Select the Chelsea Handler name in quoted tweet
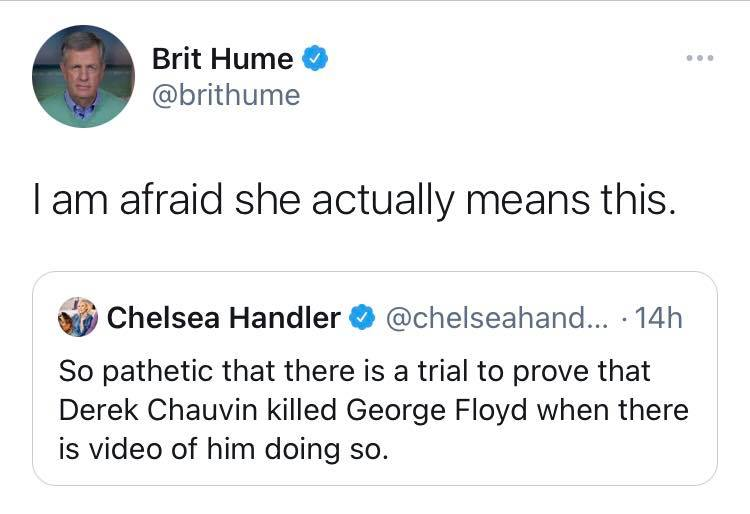This screenshot has width=750, height=514. click(222, 318)
